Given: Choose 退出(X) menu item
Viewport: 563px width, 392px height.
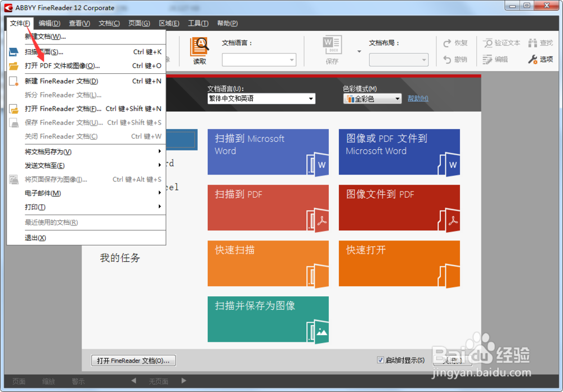Looking at the screenshot, I should (86, 238).
